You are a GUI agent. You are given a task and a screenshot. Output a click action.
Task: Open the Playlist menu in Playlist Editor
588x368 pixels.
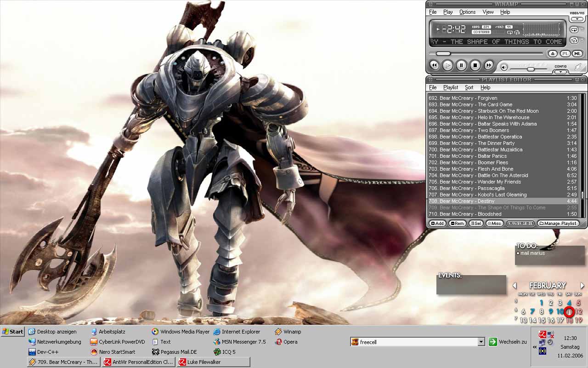point(451,87)
